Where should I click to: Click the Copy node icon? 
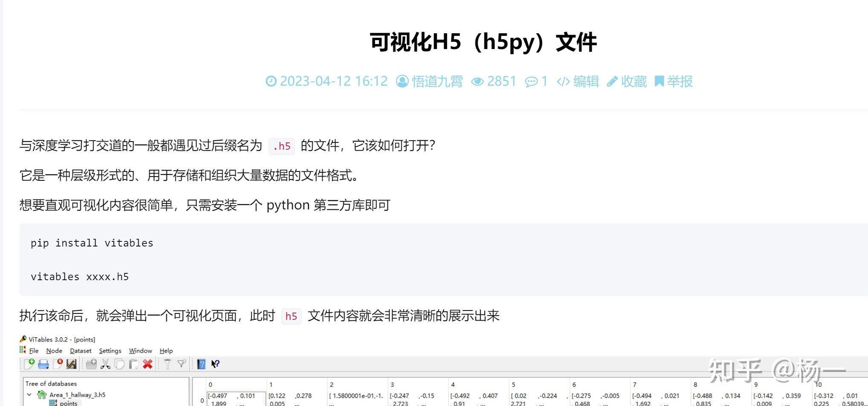[119, 364]
